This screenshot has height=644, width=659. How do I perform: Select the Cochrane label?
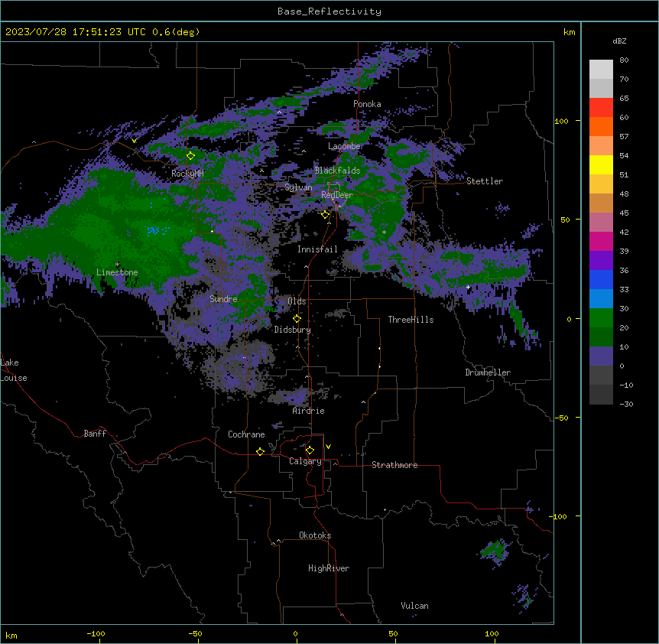246,434
